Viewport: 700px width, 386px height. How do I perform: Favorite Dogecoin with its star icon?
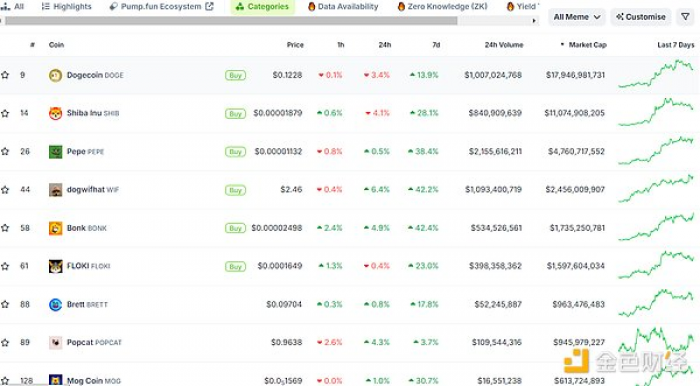point(5,75)
